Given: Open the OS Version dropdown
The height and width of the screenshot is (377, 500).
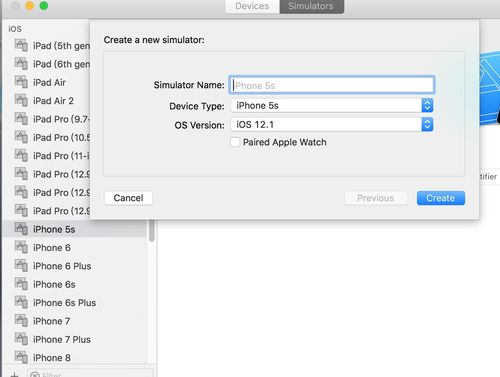Looking at the screenshot, I should (x=332, y=125).
